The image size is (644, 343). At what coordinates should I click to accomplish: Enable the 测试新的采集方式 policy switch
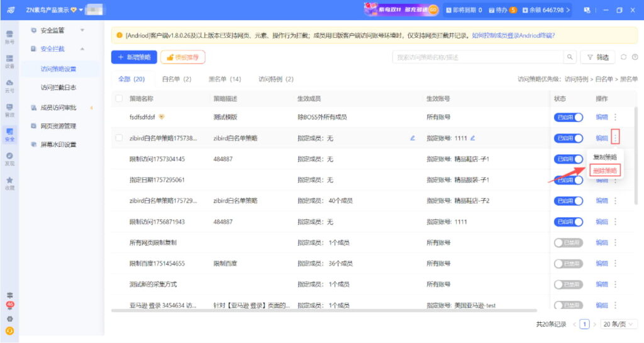coord(569,284)
